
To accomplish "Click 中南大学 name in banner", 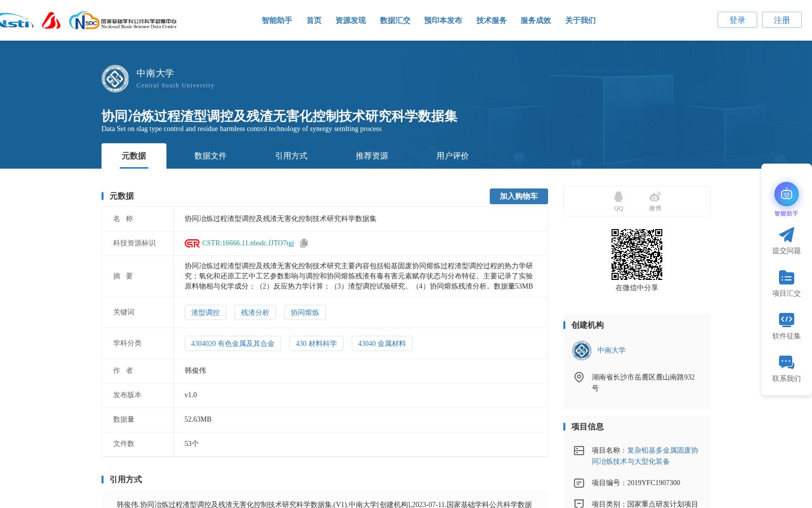I will click(155, 73).
